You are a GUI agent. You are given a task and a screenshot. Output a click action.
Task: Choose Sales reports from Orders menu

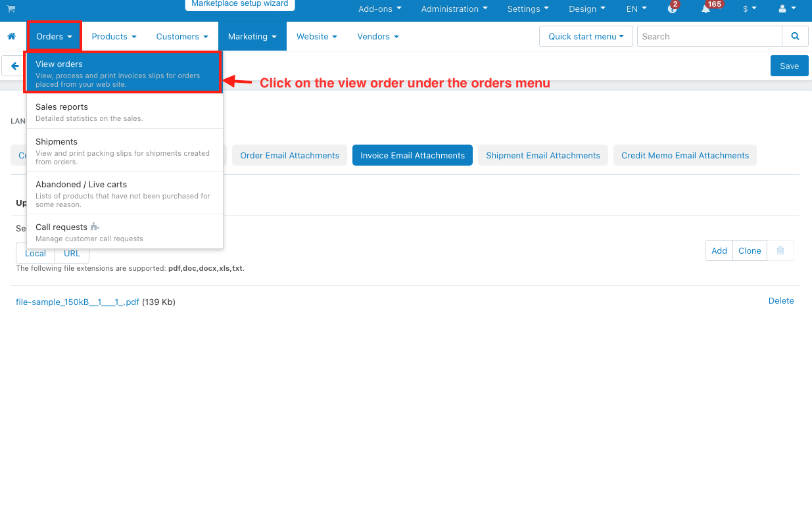(x=62, y=106)
